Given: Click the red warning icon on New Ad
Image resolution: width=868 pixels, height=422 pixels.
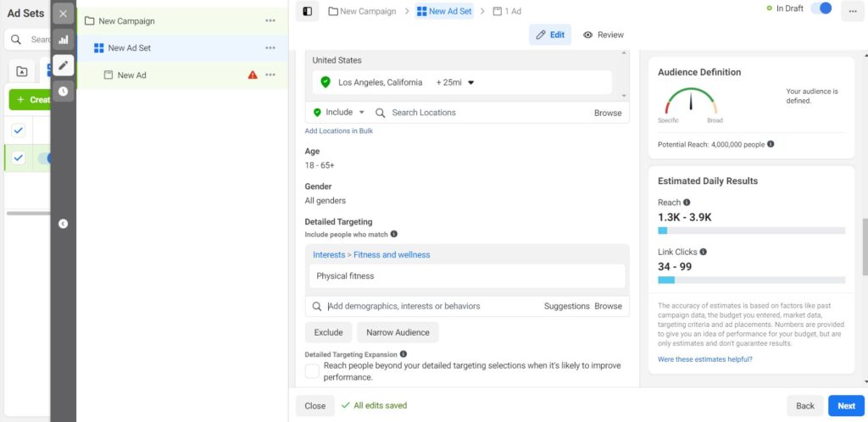Looking at the screenshot, I should [x=253, y=75].
